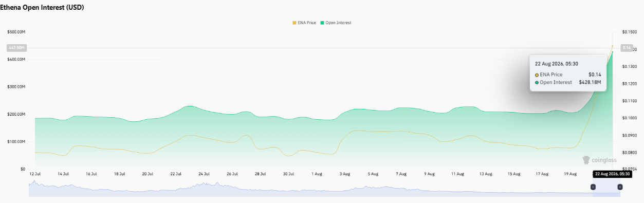Click the 12 Jul x-axis label
The height and width of the screenshot is (203, 644).
tap(35, 174)
